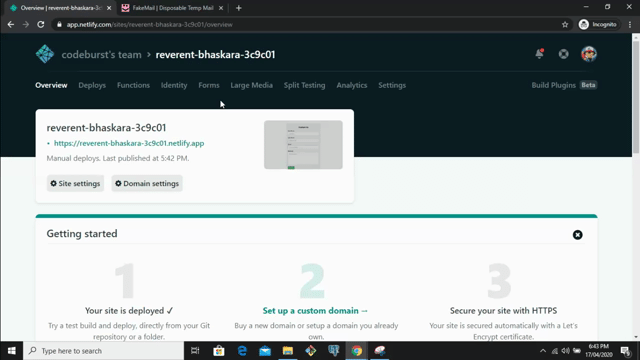Open the Windows action center
This screenshot has width=640, height=360.
pos(626,351)
